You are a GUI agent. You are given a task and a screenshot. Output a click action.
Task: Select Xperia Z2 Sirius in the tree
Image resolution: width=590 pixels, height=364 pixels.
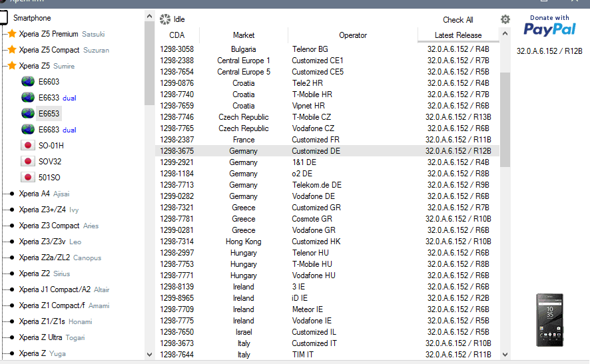coord(45,273)
